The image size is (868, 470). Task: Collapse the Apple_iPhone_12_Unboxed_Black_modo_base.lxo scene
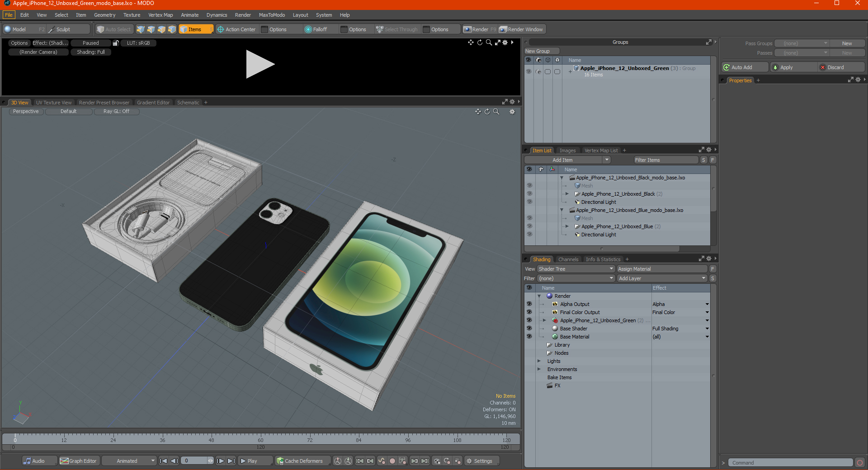pyautogui.click(x=562, y=178)
